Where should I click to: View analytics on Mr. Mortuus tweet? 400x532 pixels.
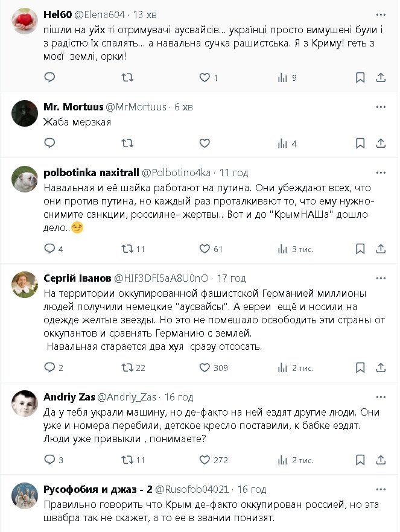click(282, 144)
